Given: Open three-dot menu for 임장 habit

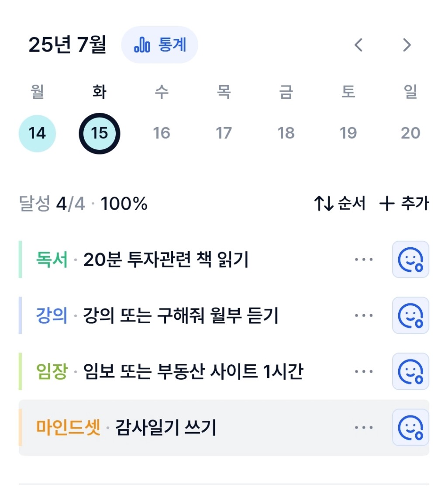Looking at the screenshot, I should point(364,371).
